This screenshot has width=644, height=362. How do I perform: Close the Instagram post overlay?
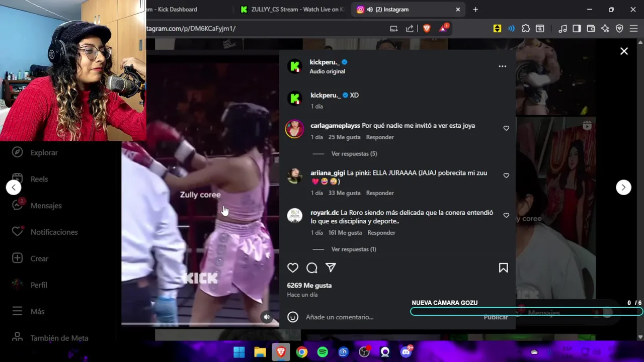624,51
